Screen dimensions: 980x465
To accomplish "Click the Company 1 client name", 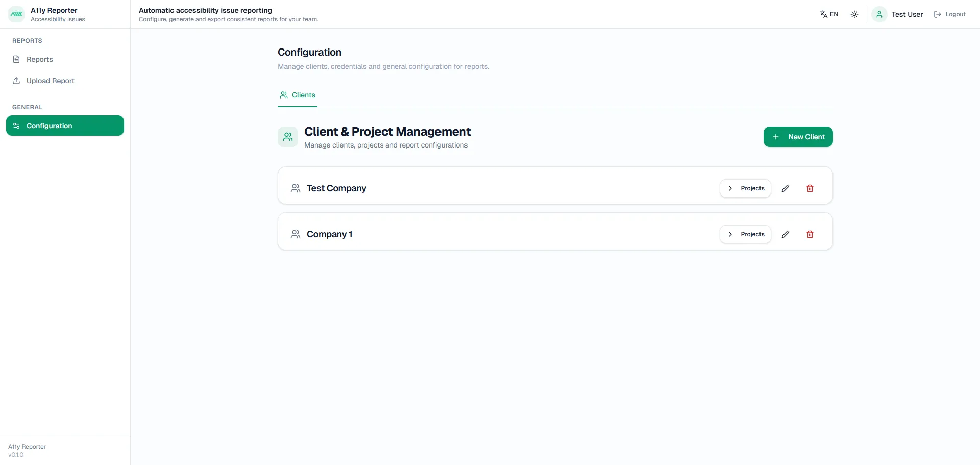I will point(329,234).
